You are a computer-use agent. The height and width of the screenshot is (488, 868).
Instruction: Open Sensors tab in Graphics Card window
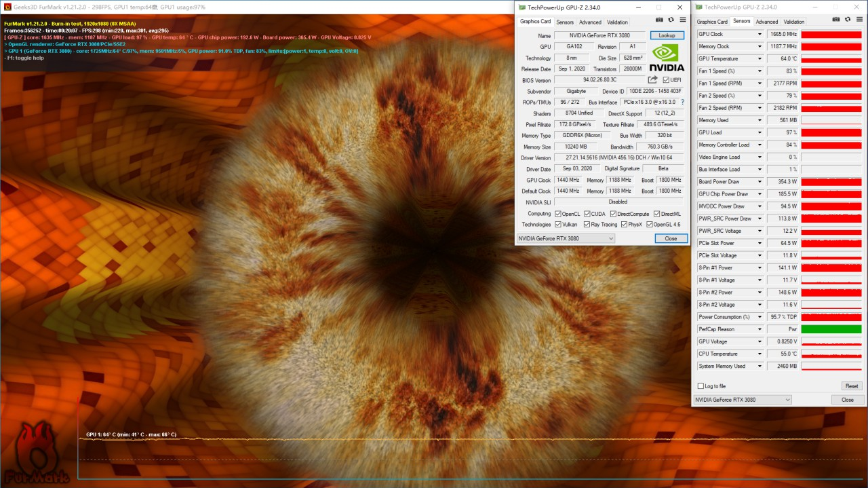[565, 22]
